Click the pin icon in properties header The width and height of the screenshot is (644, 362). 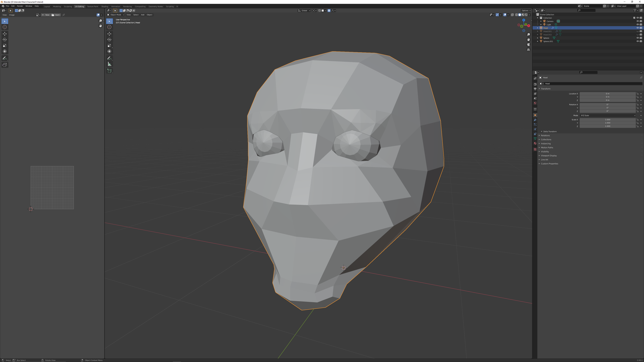(641, 78)
